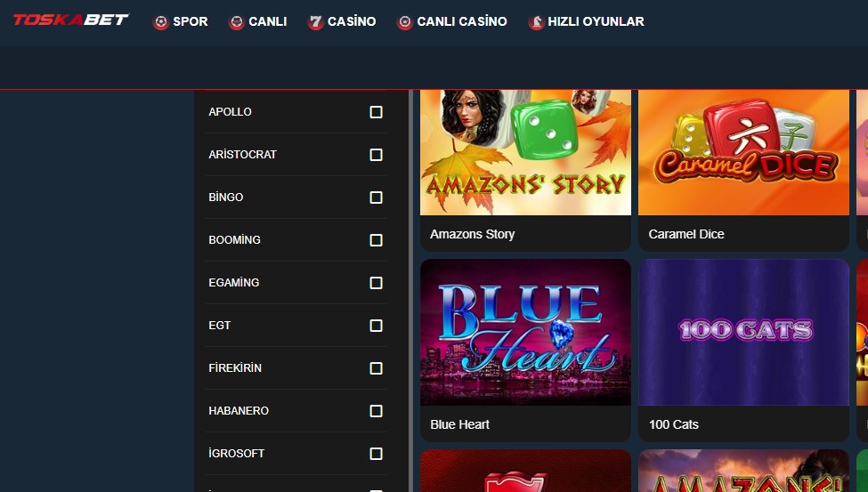Click the roulette chip icon beside CANLI CASİNO
The image size is (868, 492).
coord(405,22)
